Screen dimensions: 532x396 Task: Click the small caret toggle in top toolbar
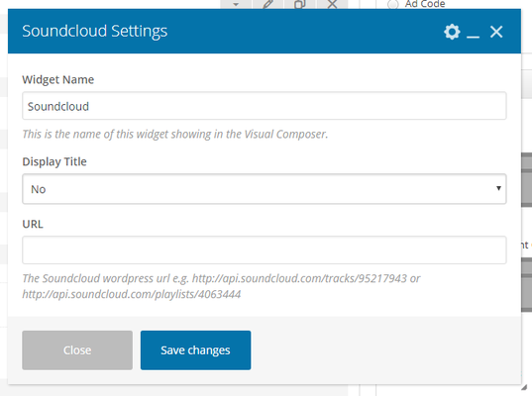click(x=236, y=4)
